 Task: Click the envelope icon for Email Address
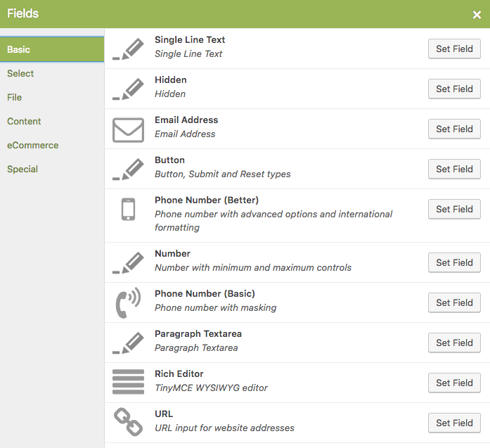(x=128, y=129)
